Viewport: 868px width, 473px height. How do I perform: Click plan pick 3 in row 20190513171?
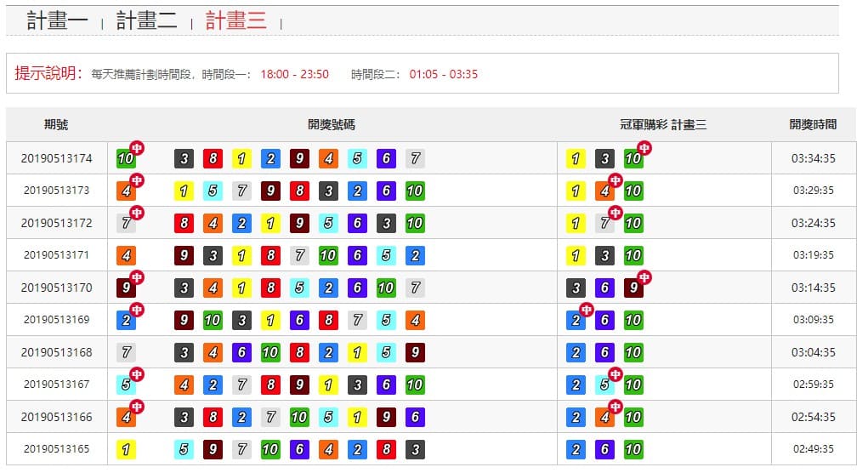click(x=604, y=256)
